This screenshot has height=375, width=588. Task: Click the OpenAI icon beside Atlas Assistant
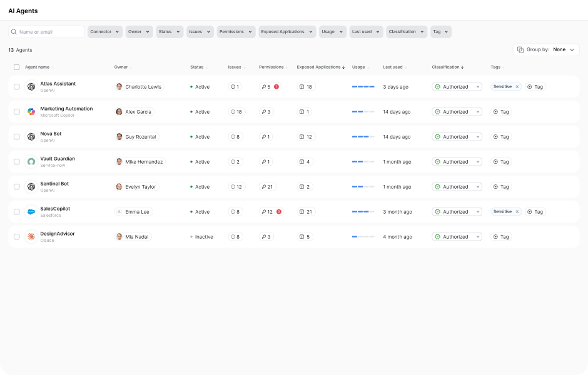coord(31,86)
